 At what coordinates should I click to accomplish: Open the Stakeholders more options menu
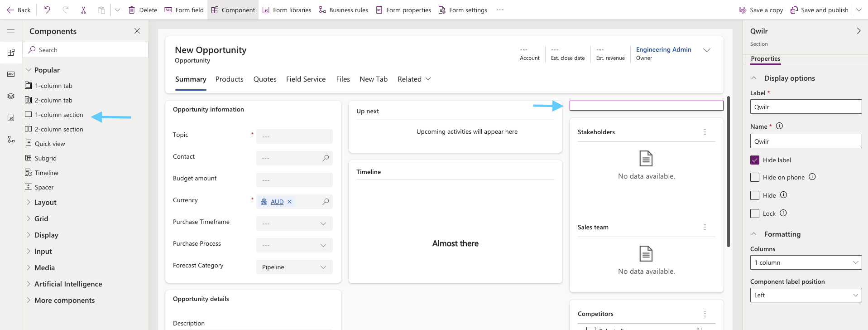pos(705,132)
